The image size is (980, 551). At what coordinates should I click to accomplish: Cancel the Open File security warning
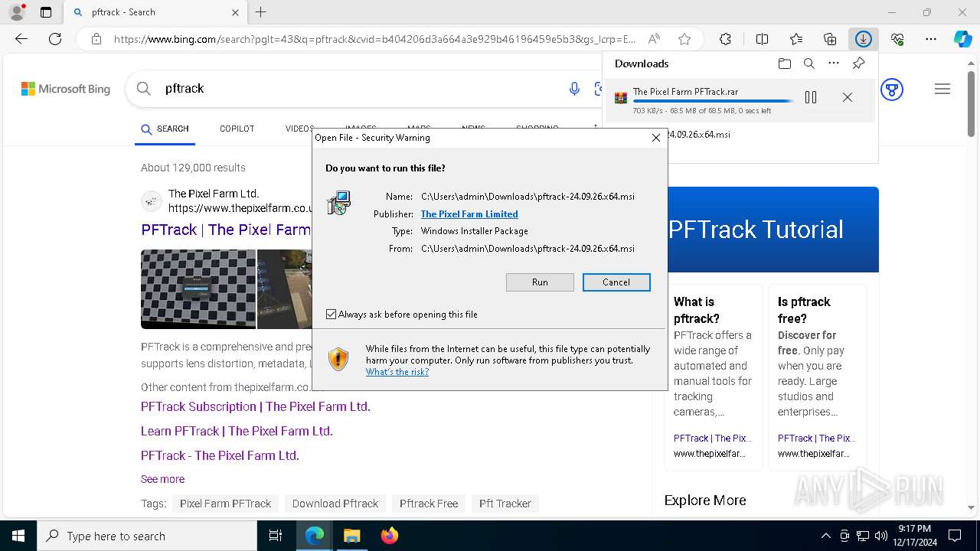[x=616, y=282]
